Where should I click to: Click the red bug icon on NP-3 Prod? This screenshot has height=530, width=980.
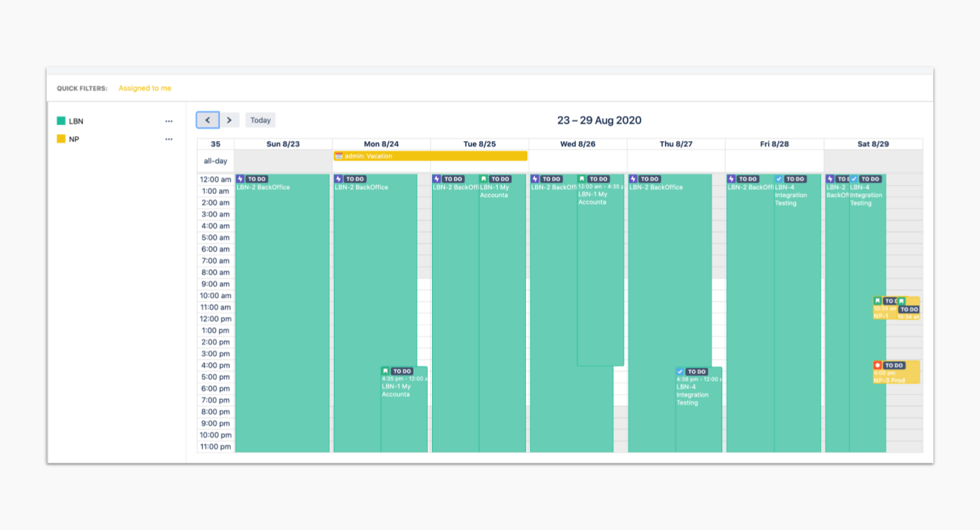click(x=878, y=365)
